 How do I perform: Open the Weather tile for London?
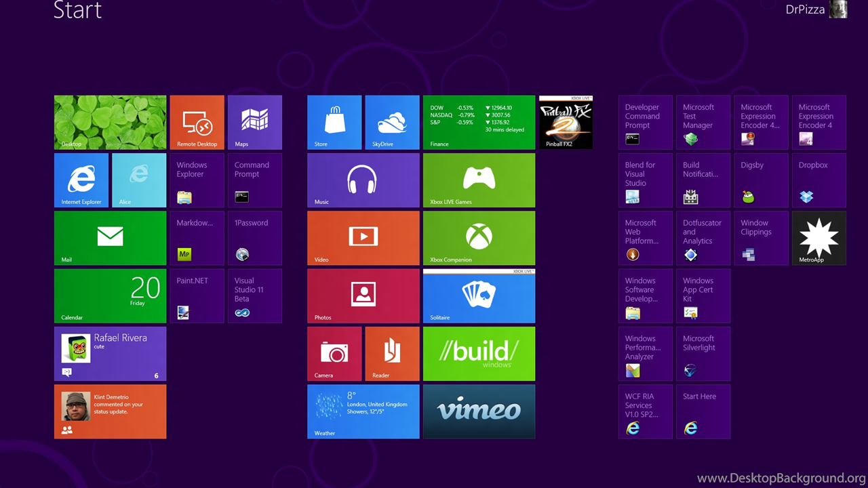click(x=363, y=411)
